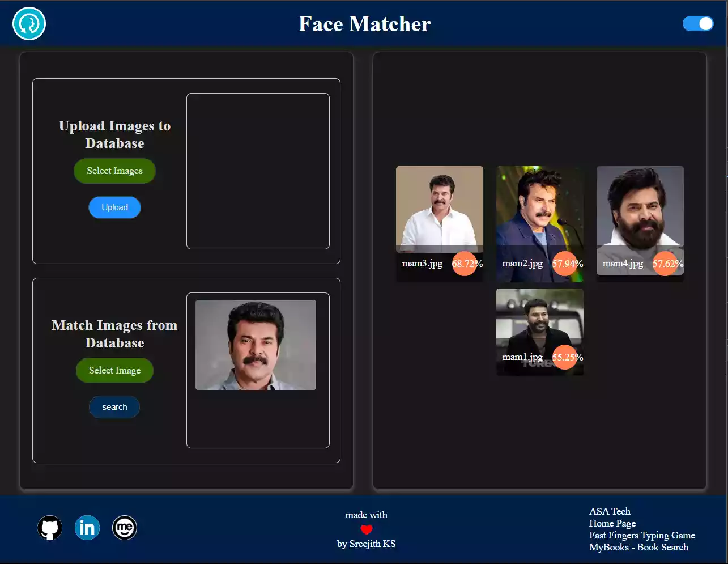Screen dimensions: 728x564
Task: Open the mam2.jpg result thumbnail
Action: click(x=539, y=207)
